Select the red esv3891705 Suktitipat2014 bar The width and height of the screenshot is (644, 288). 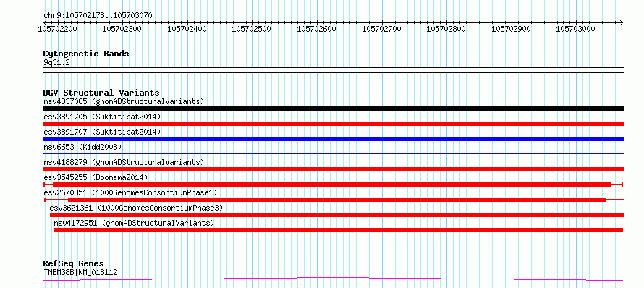(x=333, y=124)
